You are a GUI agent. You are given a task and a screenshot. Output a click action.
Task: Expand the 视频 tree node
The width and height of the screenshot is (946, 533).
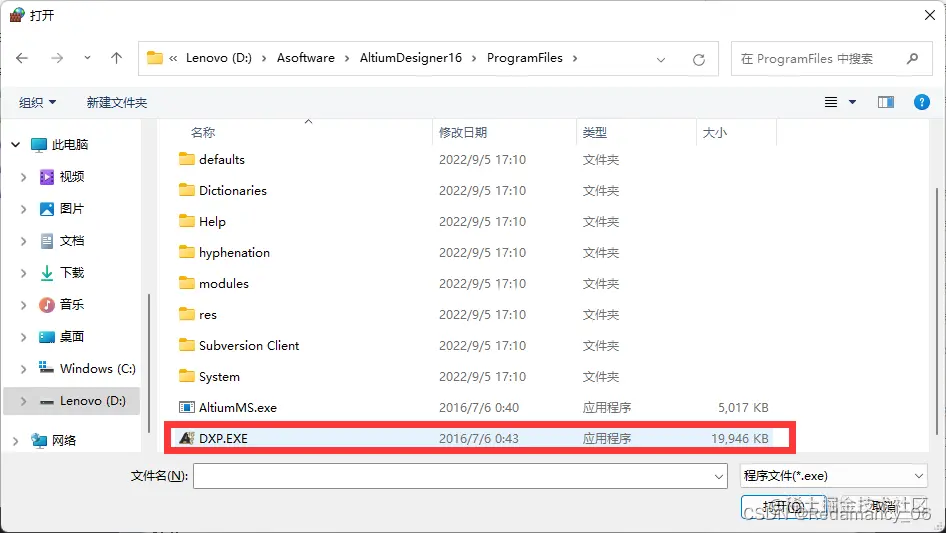point(24,177)
